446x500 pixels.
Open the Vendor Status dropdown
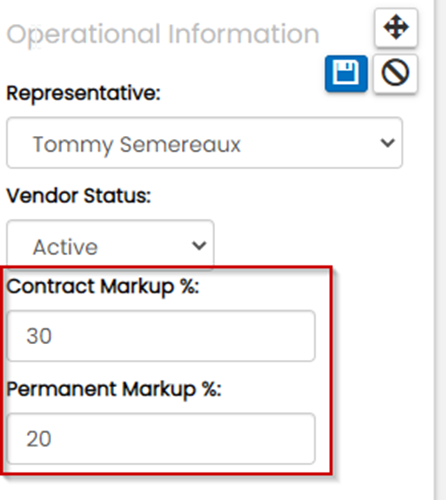(x=110, y=245)
